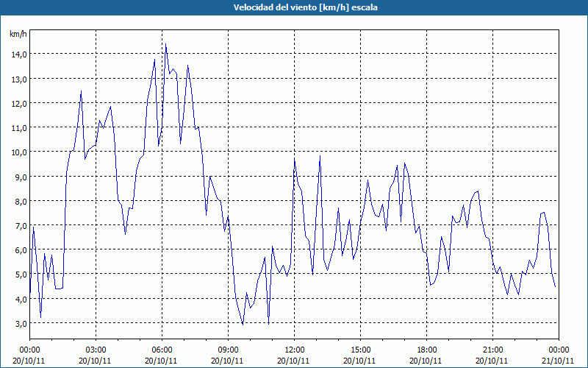The image size is (588, 368).
Task: Click the '20/10/11' date under the first 00:00
Action: tap(29, 361)
